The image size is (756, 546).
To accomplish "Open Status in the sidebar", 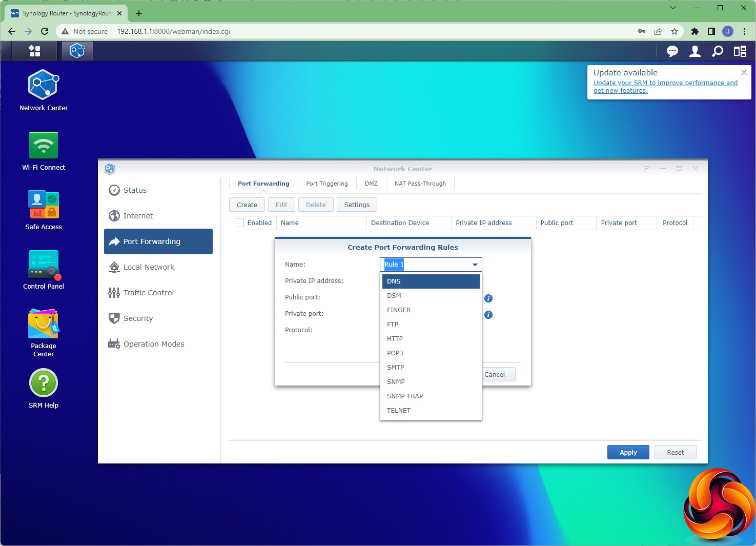I will (x=158, y=190).
